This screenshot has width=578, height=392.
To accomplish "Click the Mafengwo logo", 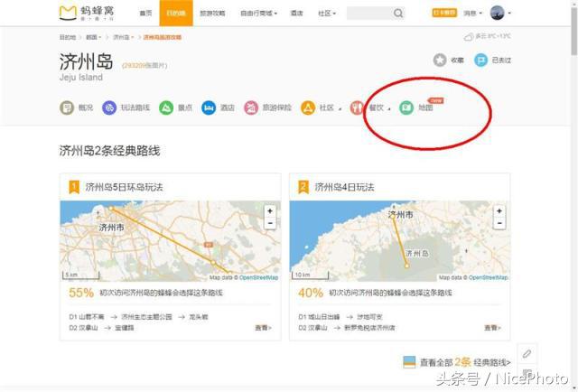I will 87,13.
